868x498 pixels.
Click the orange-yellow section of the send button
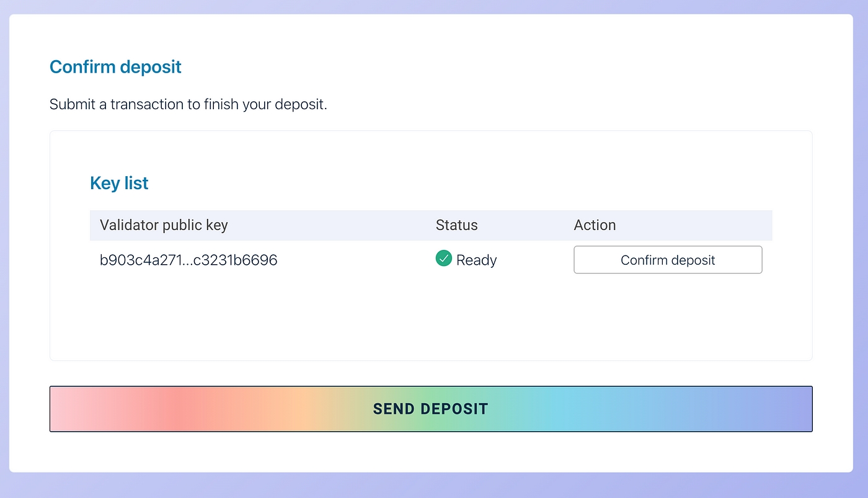[291, 409]
